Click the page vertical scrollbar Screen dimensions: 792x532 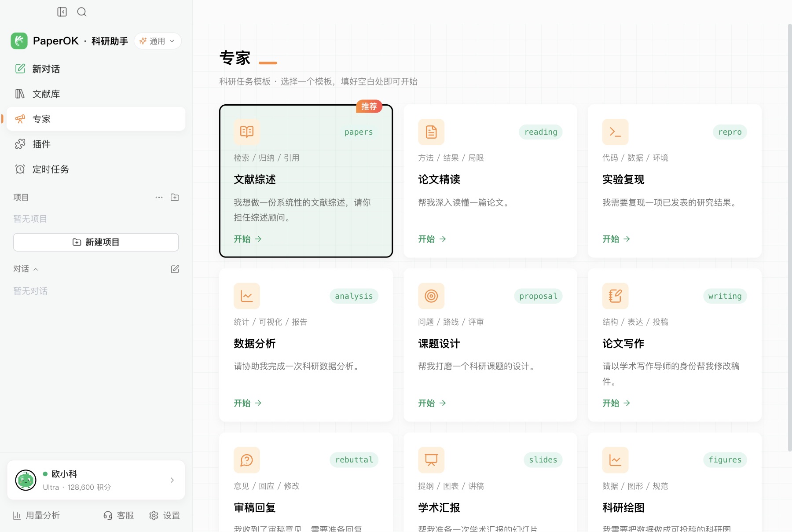[x=789, y=238]
